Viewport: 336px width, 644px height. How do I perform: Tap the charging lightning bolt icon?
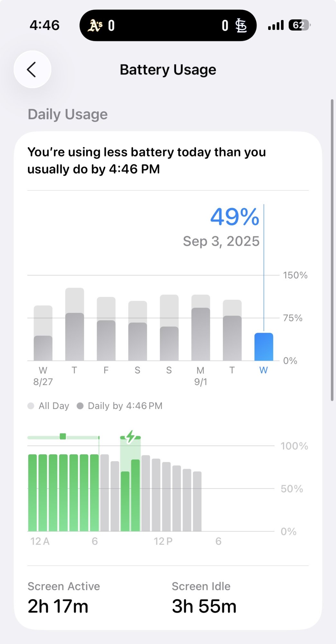(130, 437)
